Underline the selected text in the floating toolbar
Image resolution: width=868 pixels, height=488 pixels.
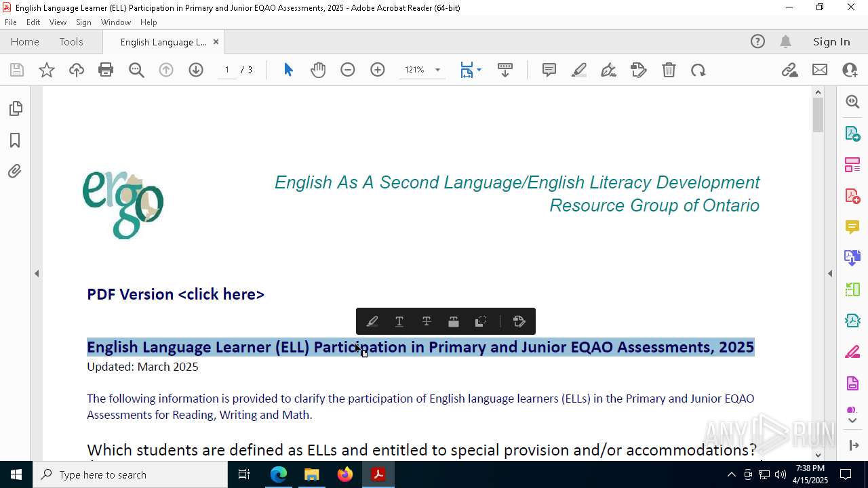399,321
